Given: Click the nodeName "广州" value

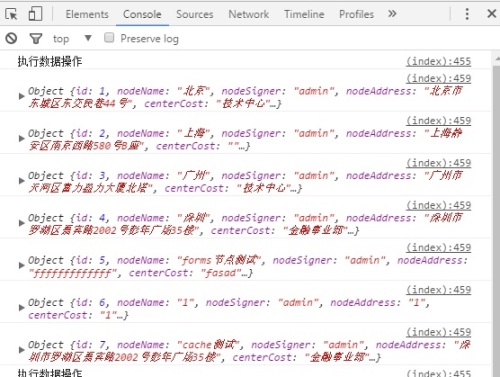Looking at the screenshot, I should click(x=194, y=176).
